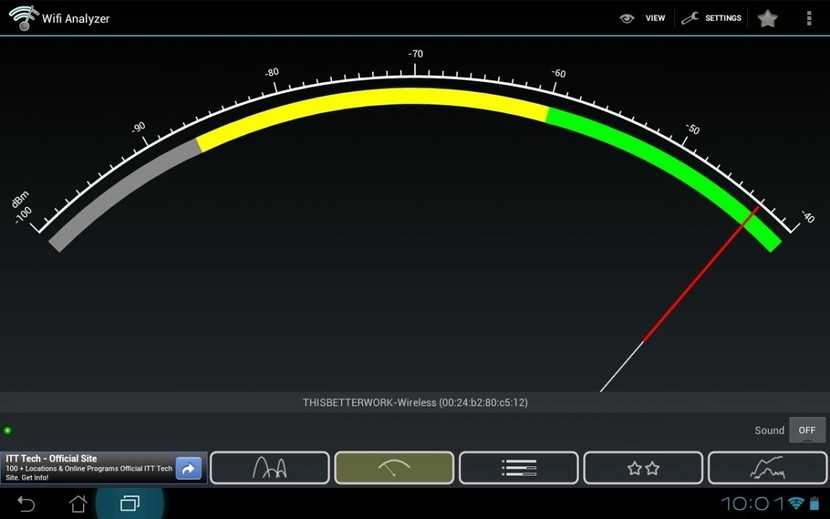Open SETTINGS with the wrench icon
The width and height of the screenshot is (830, 519).
point(711,18)
